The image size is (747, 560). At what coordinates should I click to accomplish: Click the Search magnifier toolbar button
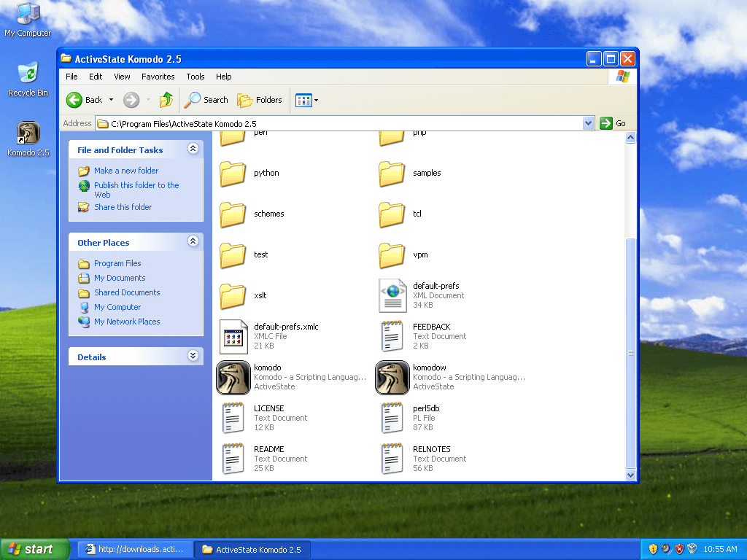[x=206, y=100]
